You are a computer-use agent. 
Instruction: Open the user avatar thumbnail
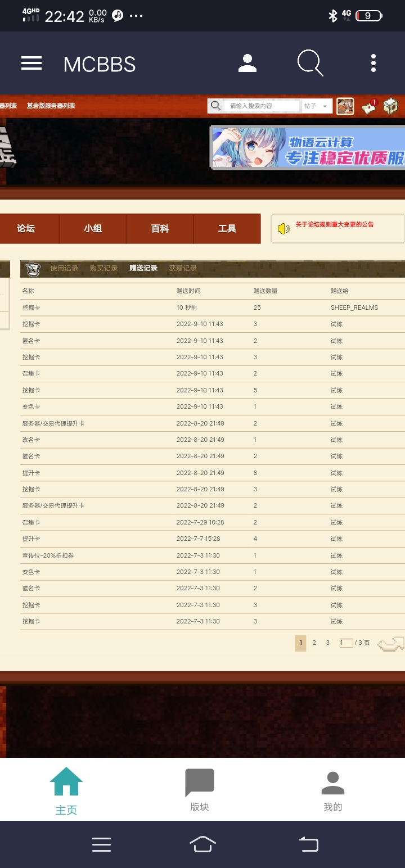(x=345, y=106)
